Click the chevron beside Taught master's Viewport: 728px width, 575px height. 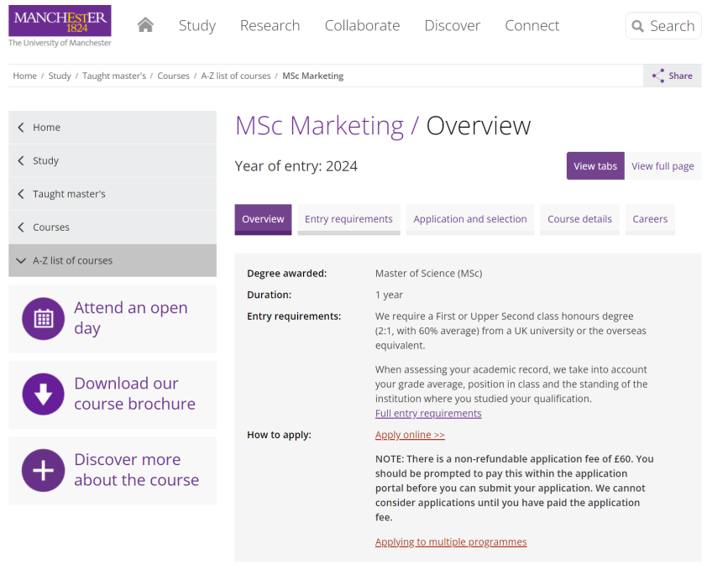pyautogui.click(x=21, y=194)
